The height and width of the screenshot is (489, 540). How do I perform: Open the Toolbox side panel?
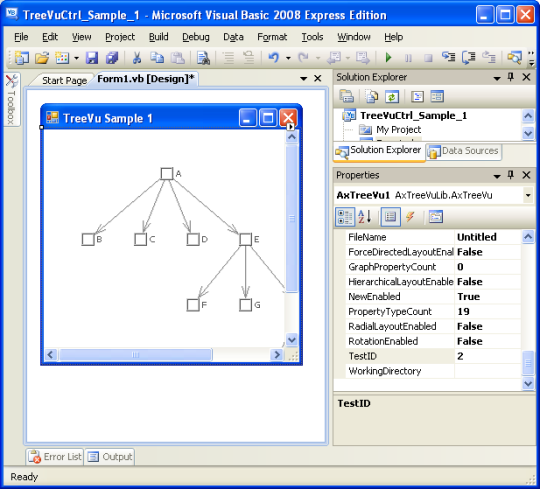(x=11, y=99)
